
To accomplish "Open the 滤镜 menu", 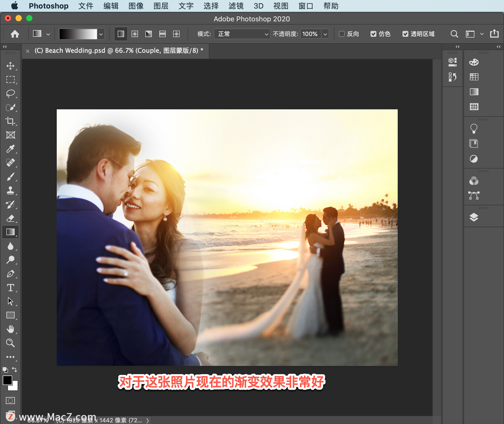I will tap(236, 6).
